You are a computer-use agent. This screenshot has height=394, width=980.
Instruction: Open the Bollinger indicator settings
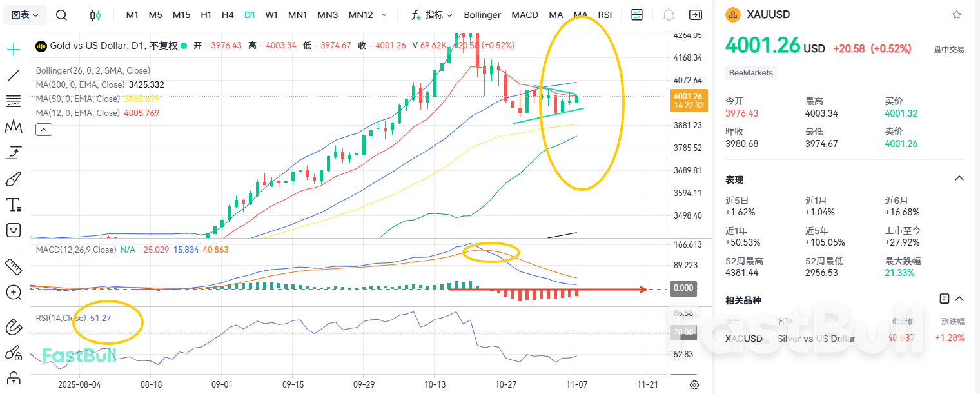pyautogui.click(x=482, y=14)
